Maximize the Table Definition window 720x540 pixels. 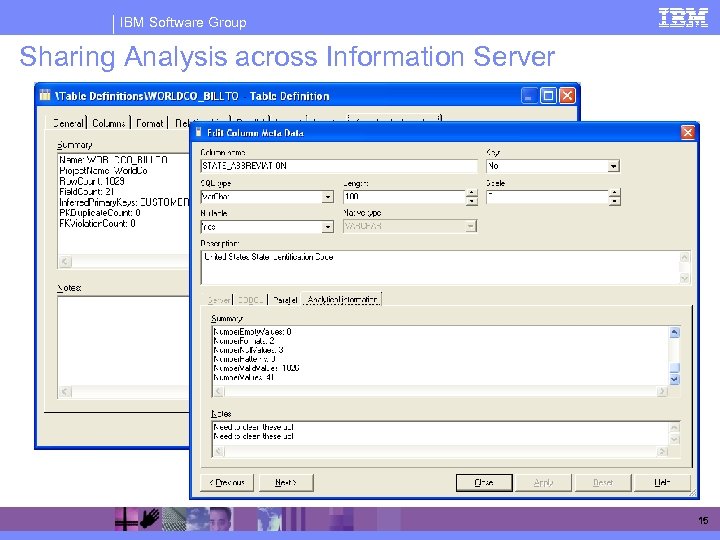[x=548, y=96]
